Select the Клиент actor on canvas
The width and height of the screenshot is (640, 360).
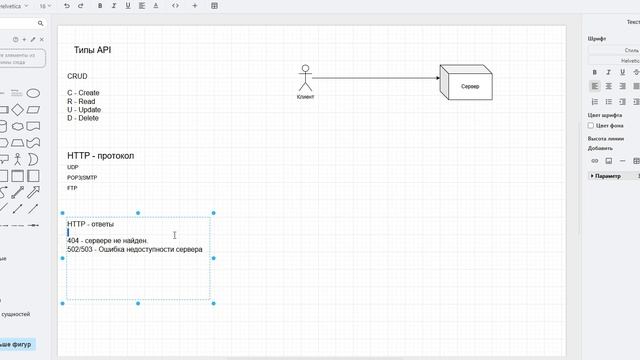click(x=305, y=78)
